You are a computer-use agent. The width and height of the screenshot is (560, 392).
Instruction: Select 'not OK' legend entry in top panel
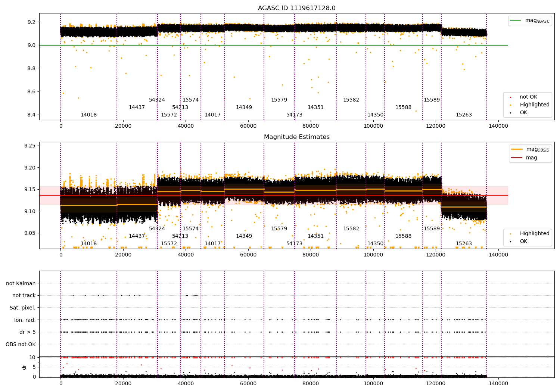[x=528, y=97]
